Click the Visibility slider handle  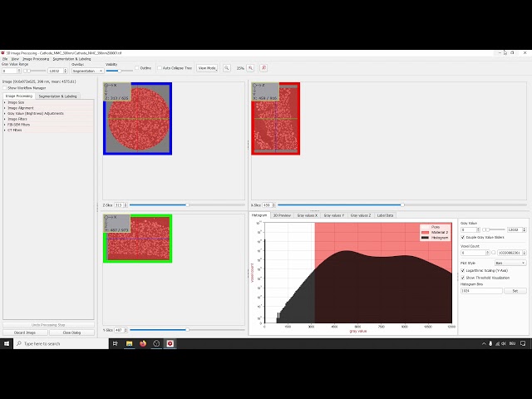119,71
